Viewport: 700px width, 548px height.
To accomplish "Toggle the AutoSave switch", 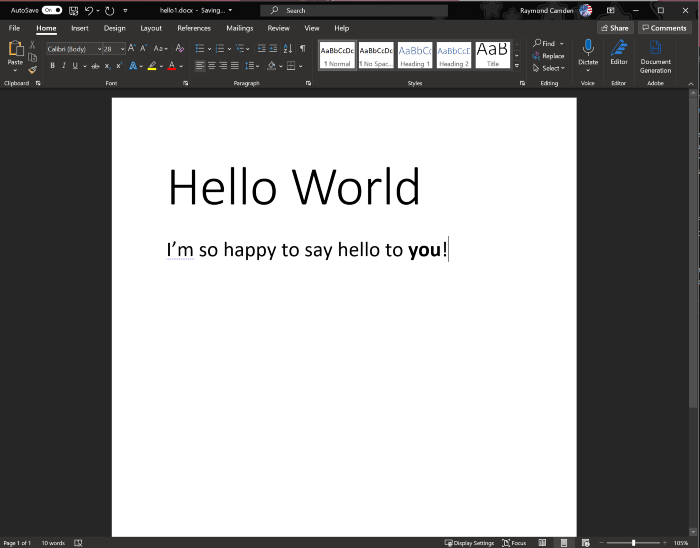I will pos(52,10).
